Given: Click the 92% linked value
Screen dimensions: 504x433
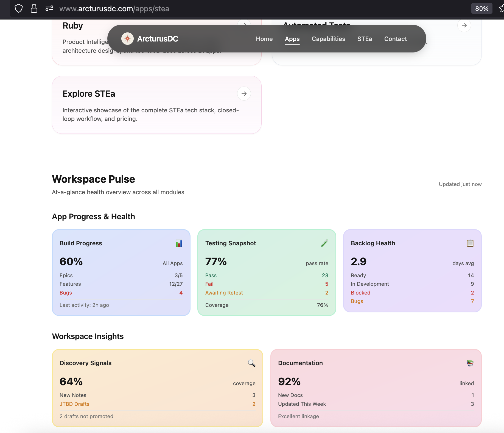Looking at the screenshot, I should point(289,382).
